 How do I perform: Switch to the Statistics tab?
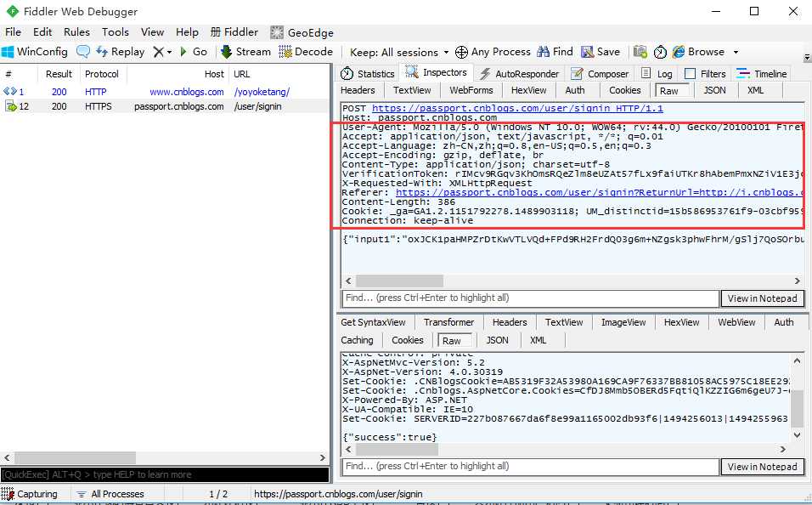368,74
